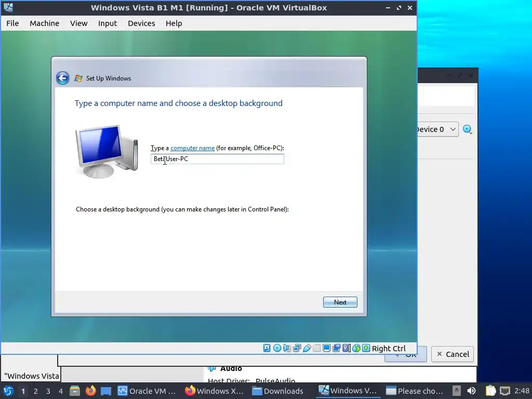Open the File menu

12,23
